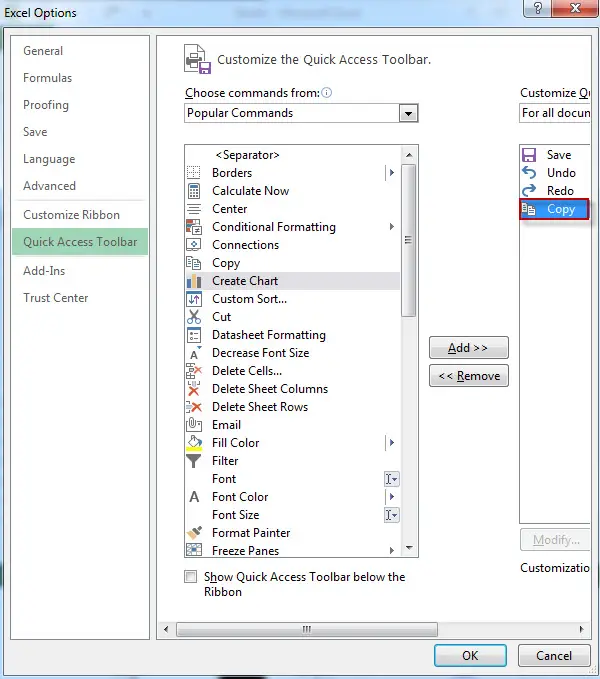The height and width of the screenshot is (679, 600).
Task: Click the horizontal scrollbar left arrow
Action: point(166,629)
